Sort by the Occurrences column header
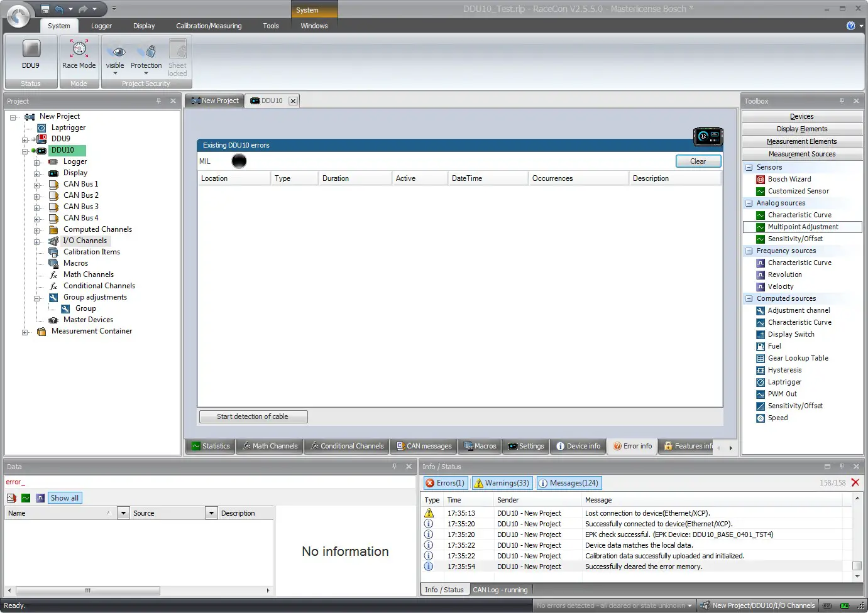 pyautogui.click(x=578, y=178)
